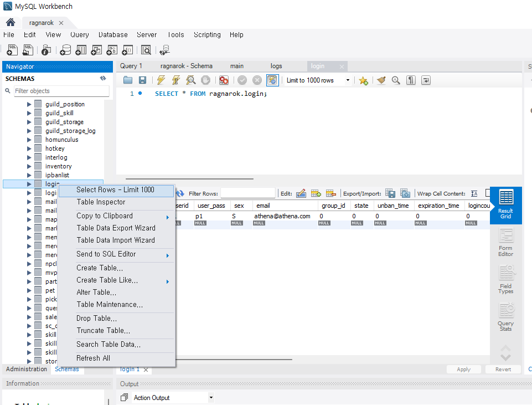Toggle word wrap in the editor
The height and width of the screenshot is (405, 532).
click(x=426, y=80)
